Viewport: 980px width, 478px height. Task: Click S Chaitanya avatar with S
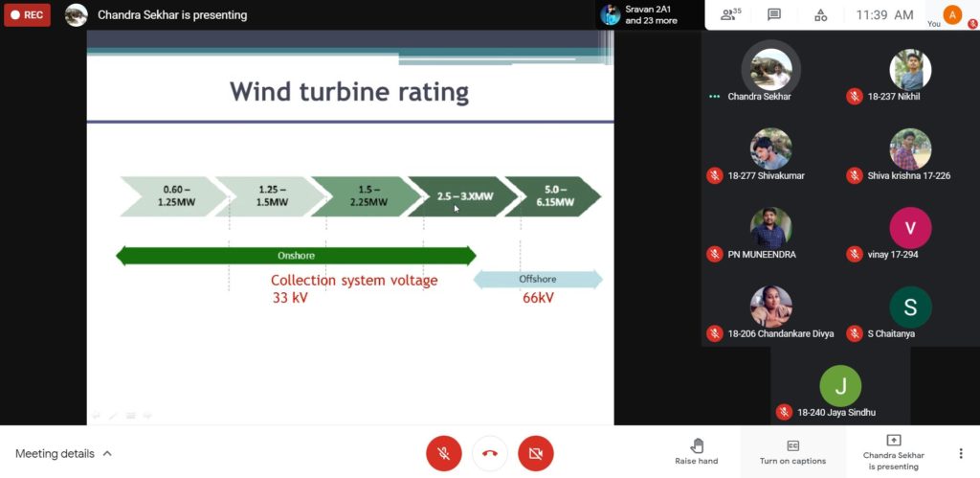click(x=911, y=307)
